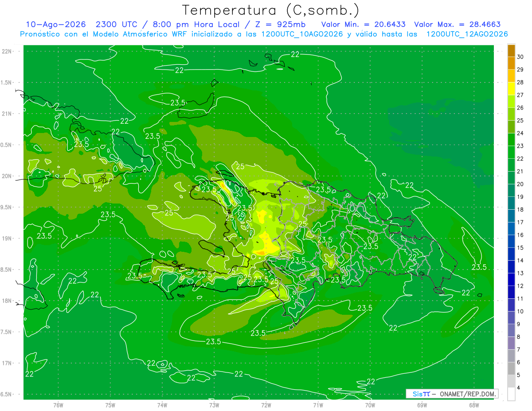Click the colorbar legend label "15"
532x411 pixels.
click(520, 247)
